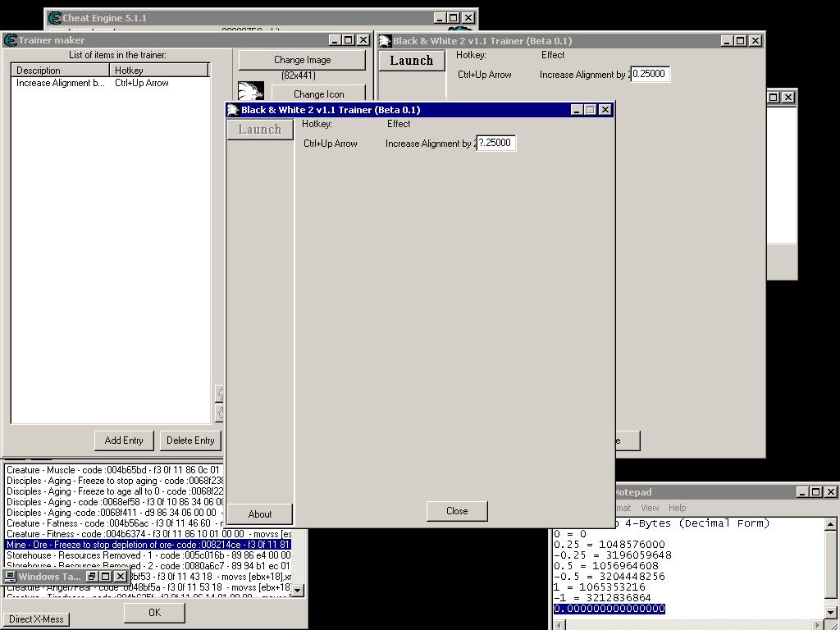Click the move entry up arrow in Trainer maker
This screenshot has height=630, width=840.
(220, 394)
